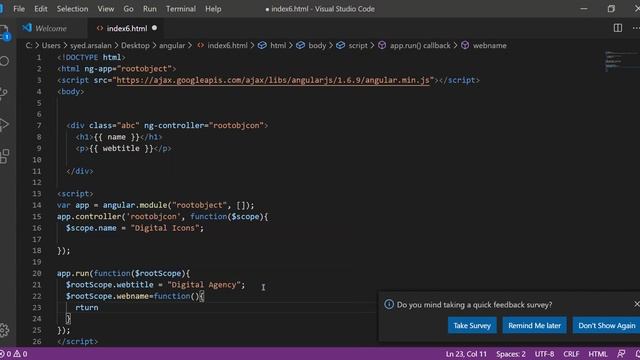Viewport: 640px width, 360px height.
Task: Open the Terminal menu
Action: click(x=181, y=9)
